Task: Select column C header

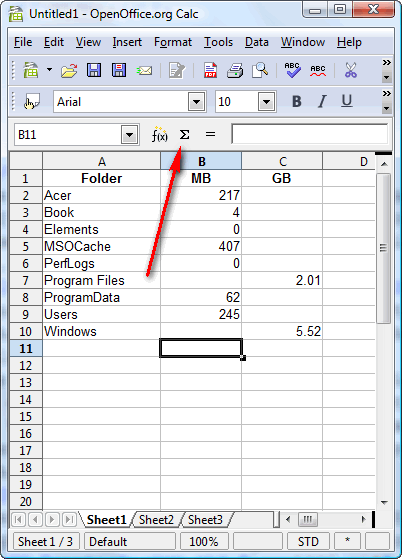Action: click(x=282, y=161)
